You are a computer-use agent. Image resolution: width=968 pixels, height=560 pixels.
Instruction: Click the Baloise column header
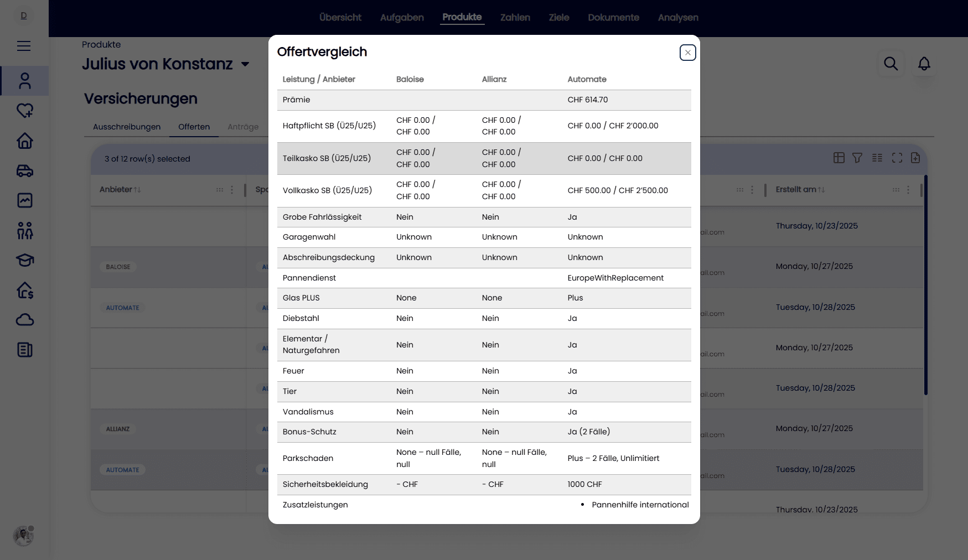click(410, 79)
